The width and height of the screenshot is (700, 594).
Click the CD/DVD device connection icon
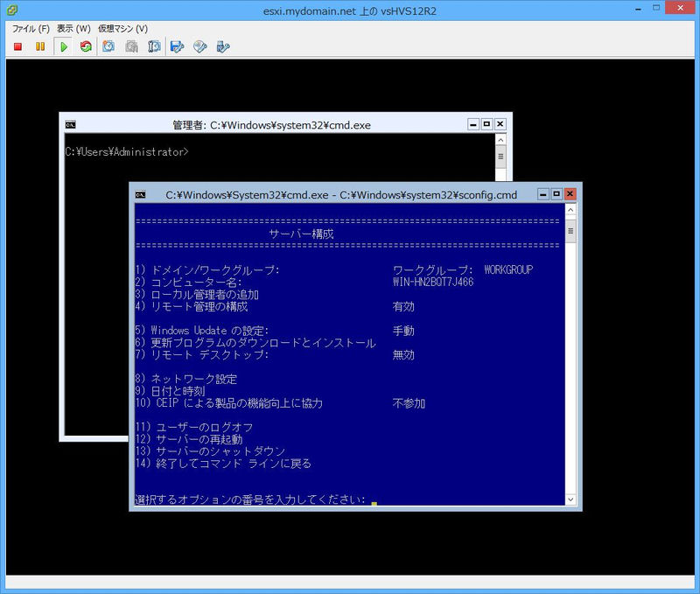click(x=200, y=46)
